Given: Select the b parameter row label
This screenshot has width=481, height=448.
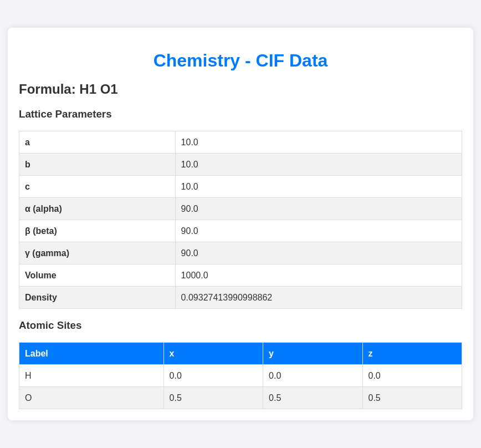Looking at the screenshot, I should [28, 165].
